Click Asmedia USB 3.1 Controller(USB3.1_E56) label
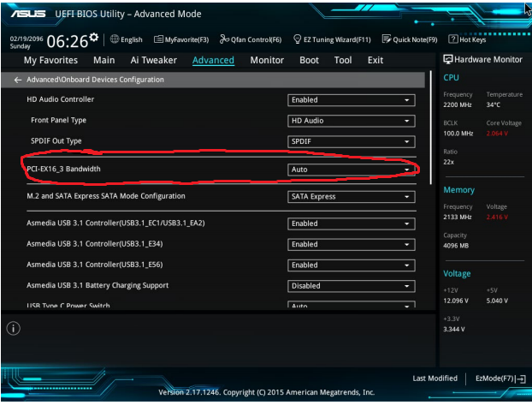This screenshot has height=405, width=532. (95, 265)
